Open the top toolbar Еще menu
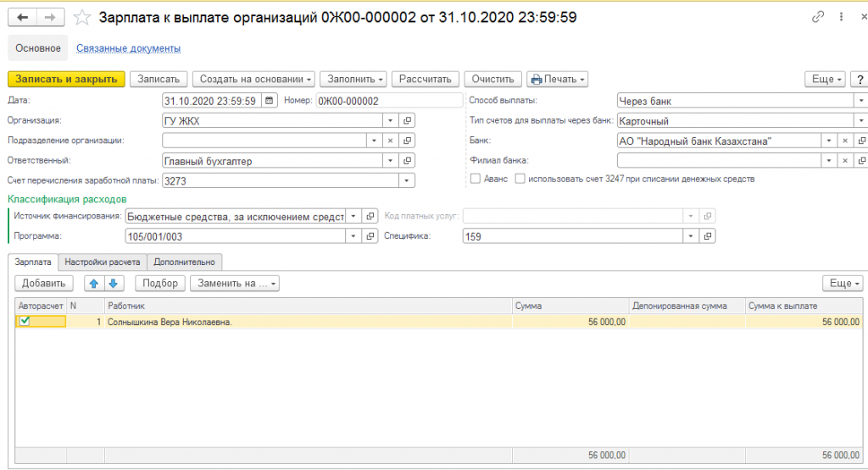The width and height of the screenshot is (868, 470). [826, 79]
